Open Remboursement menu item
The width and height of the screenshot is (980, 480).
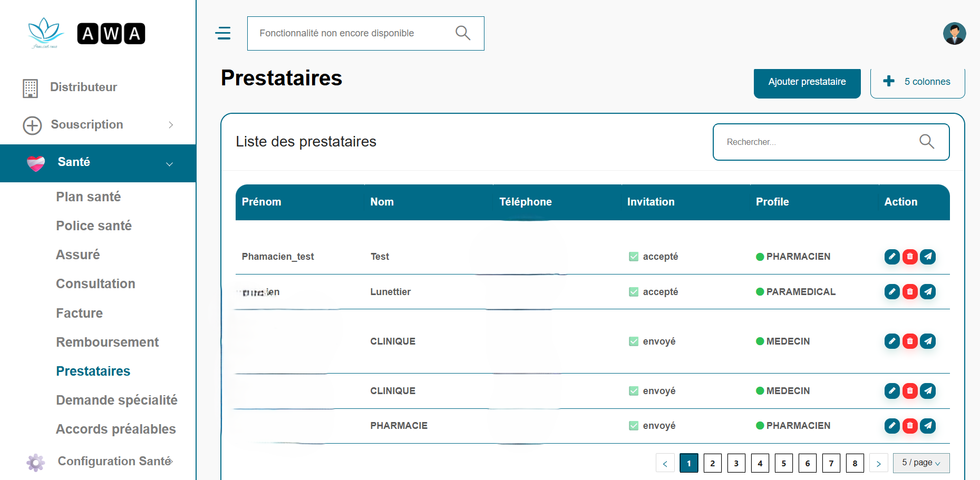click(108, 342)
